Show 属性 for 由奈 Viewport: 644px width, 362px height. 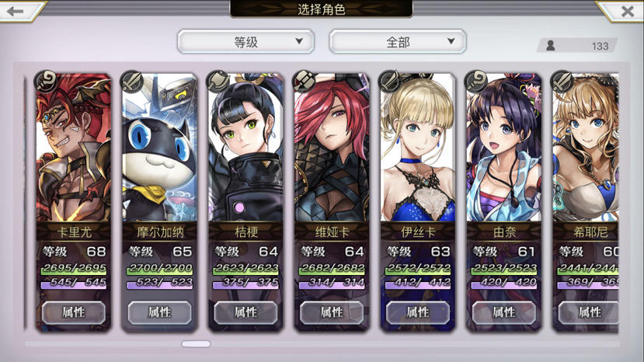(503, 313)
